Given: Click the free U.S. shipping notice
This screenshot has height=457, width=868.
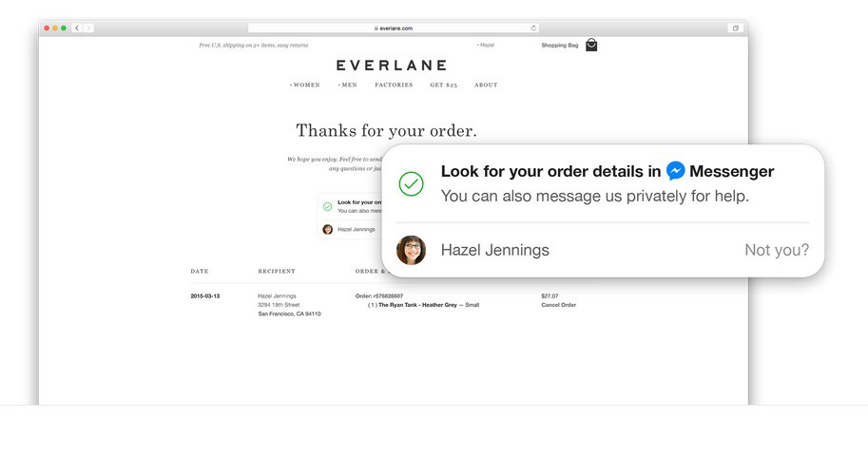Looking at the screenshot, I should [254, 46].
